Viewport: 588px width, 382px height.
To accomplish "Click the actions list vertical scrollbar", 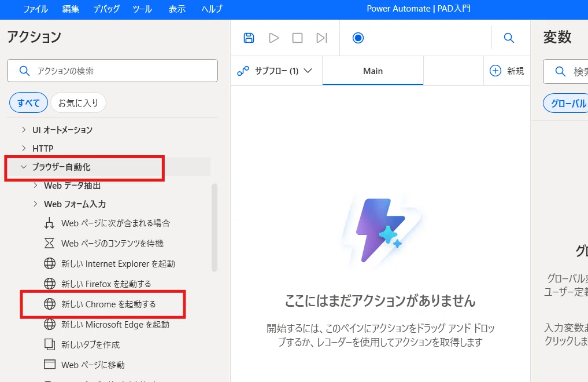I will tap(215, 227).
